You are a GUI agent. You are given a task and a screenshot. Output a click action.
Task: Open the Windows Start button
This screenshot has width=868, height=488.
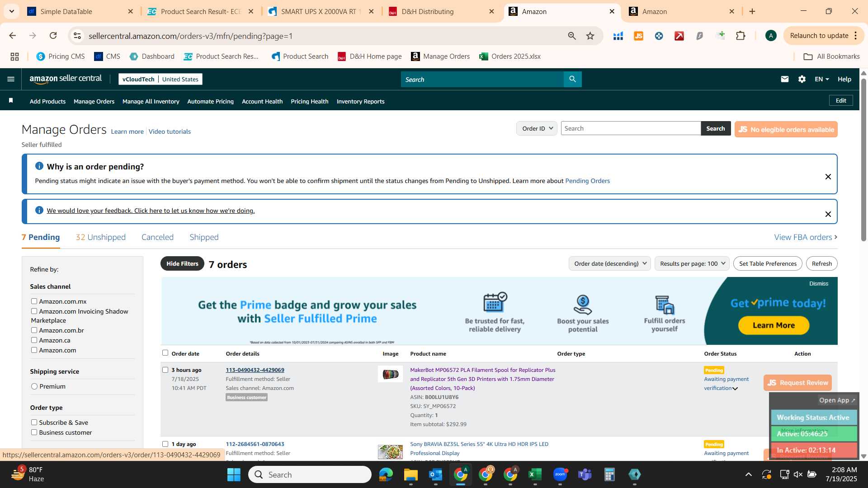coord(234,474)
